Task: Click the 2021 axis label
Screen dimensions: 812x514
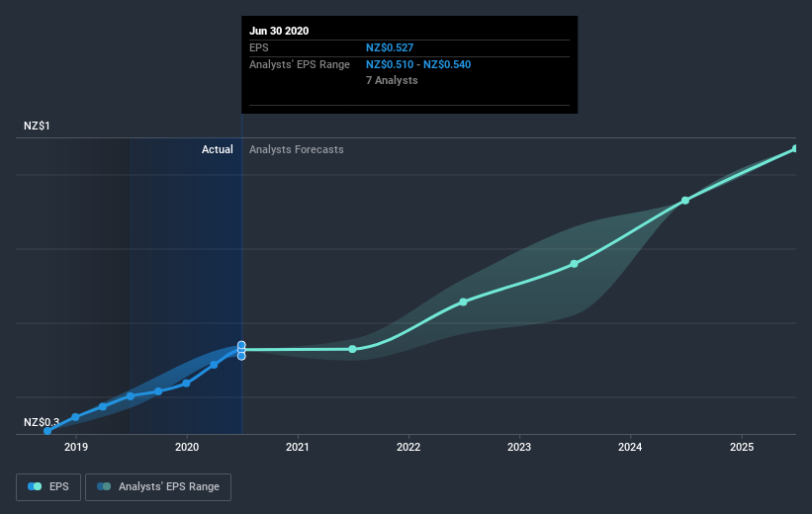Action: pyautogui.click(x=298, y=447)
